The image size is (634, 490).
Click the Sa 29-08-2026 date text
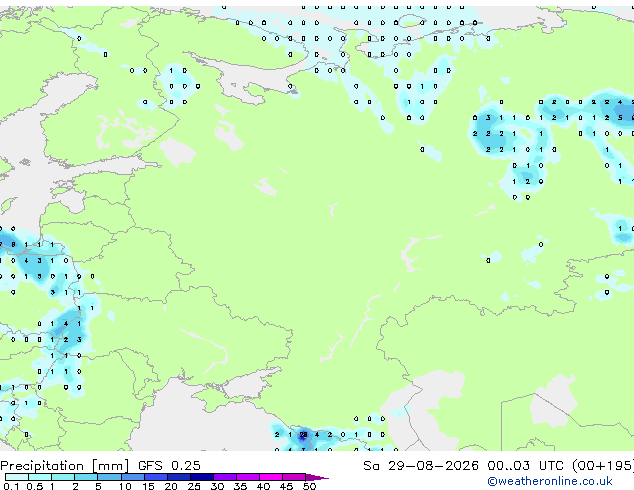click(x=421, y=466)
